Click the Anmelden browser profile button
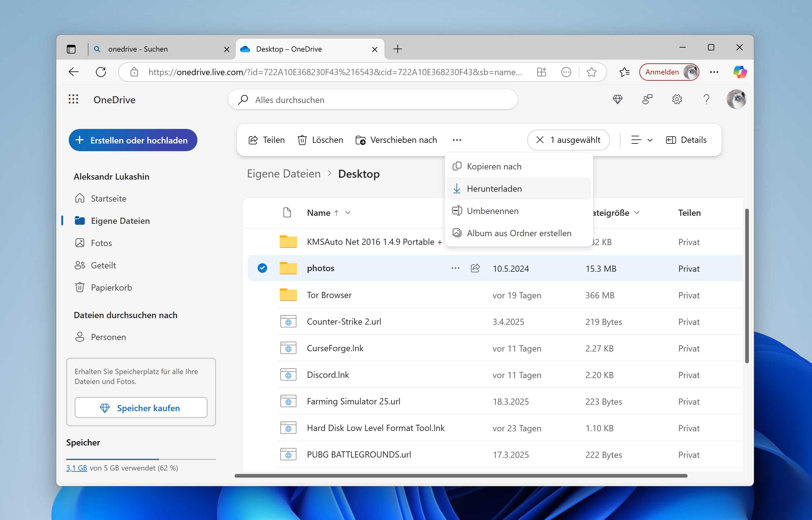Viewport: 812px width, 520px height. click(x=669, y=72)
